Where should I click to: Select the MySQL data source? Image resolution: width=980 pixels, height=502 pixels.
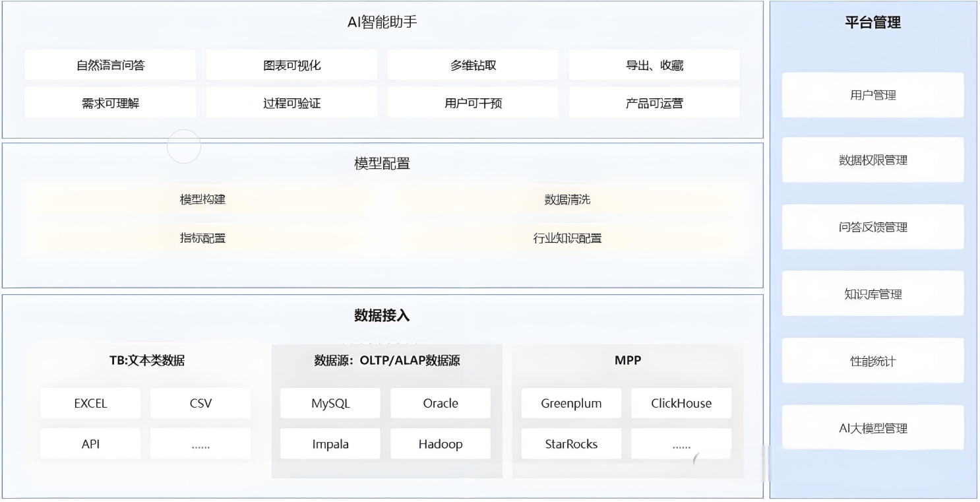(x=330, y=404)
